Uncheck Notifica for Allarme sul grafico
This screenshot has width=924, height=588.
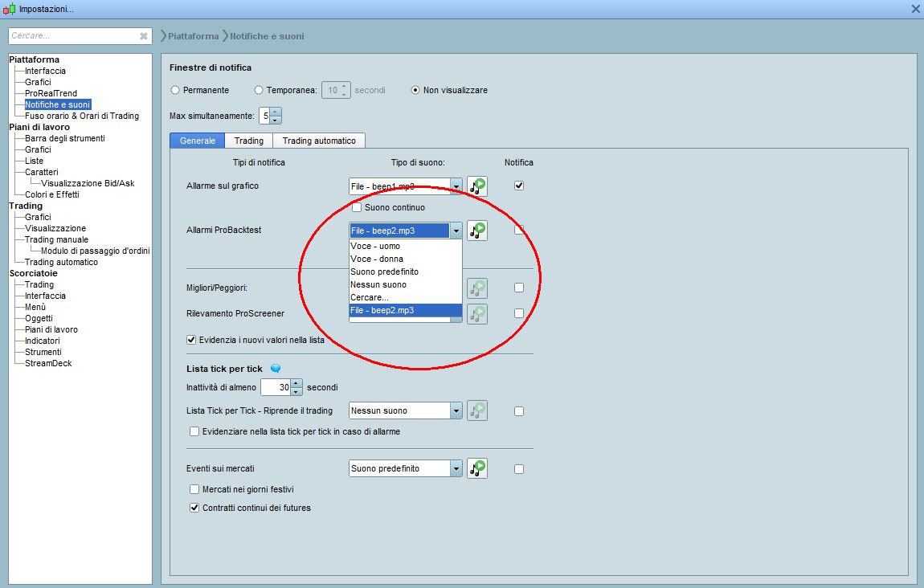click(x=518, y=186)
